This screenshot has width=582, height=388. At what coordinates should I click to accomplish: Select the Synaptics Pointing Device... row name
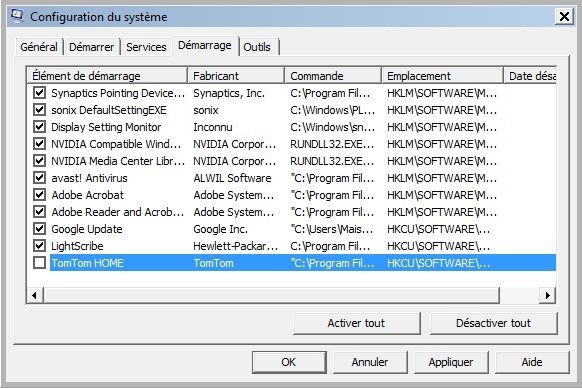click(x=118, y=93)
